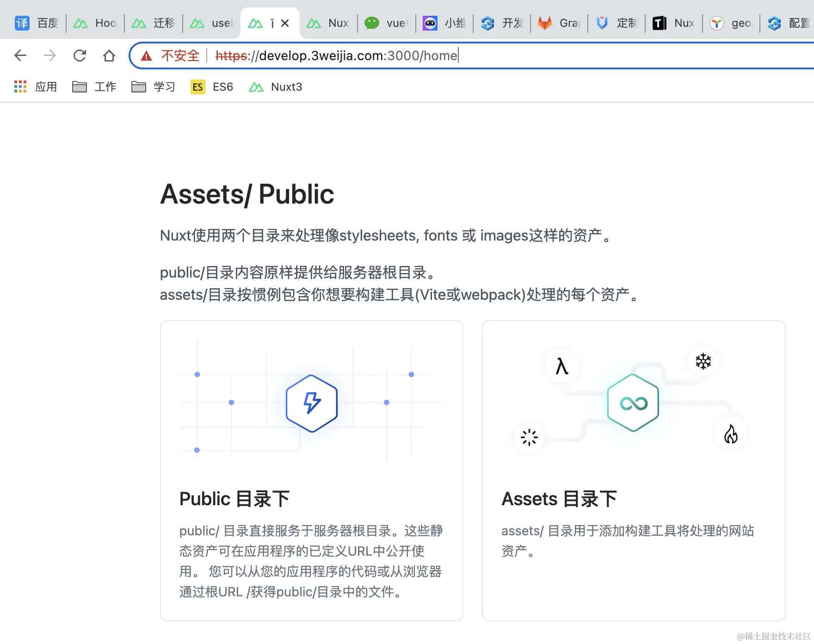
Task: Switch to the vue WeChat tab
Action: (x=386, y=23)
